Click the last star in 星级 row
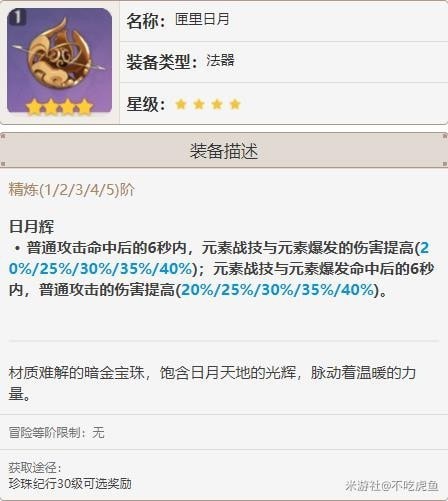448x501 pixels. pos(235,104)
